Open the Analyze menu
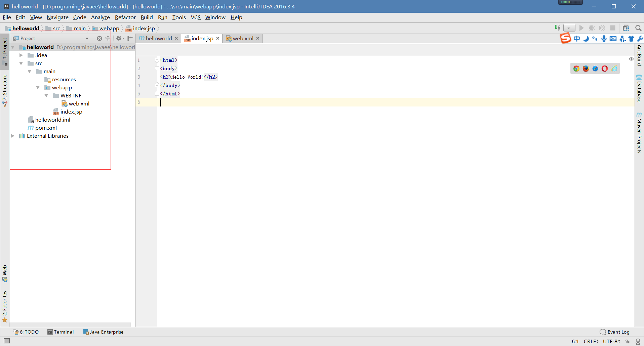The image size is (644, 346). [100, 17]
